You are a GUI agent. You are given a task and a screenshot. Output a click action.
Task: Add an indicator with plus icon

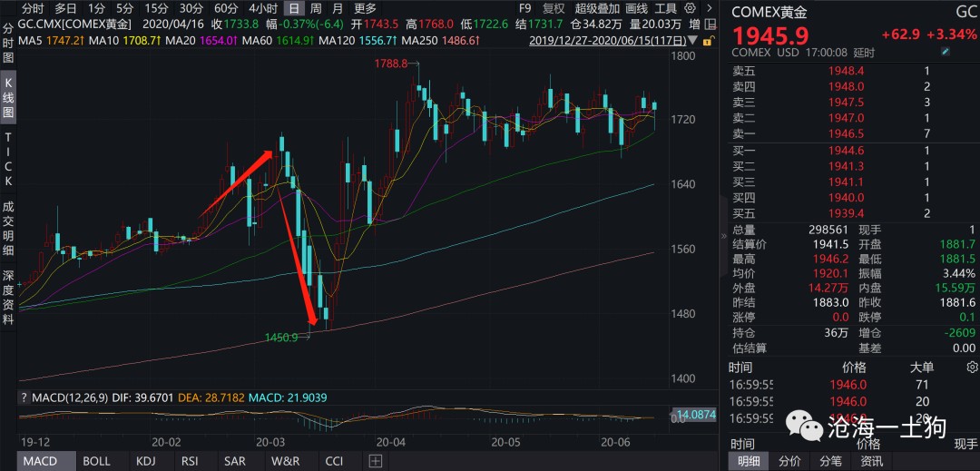pos(375,462)
